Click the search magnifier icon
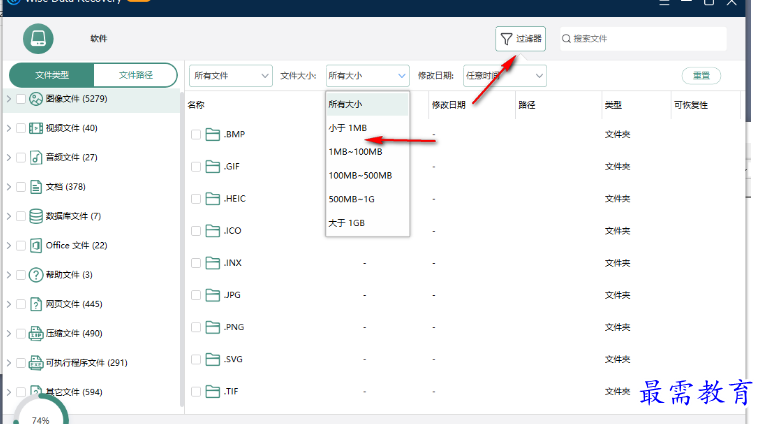The width and height of the screenshot is (761, 424). pyautogui.click(x=566, y=38)
